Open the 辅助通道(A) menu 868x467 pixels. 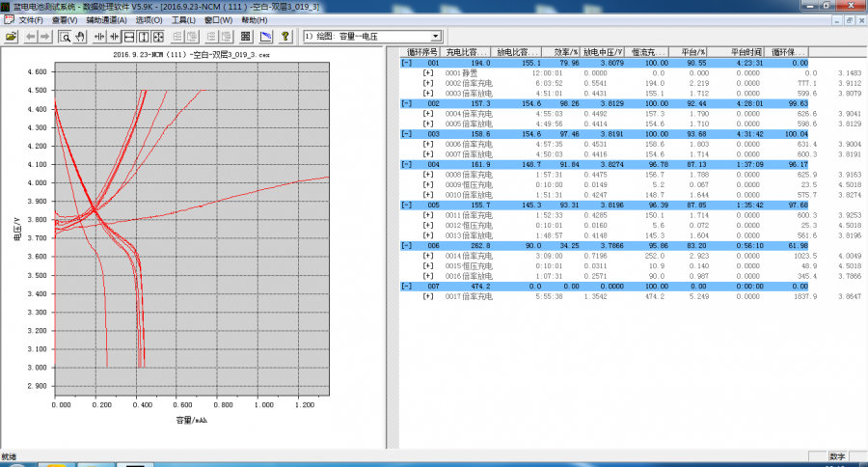coord(106,20)
